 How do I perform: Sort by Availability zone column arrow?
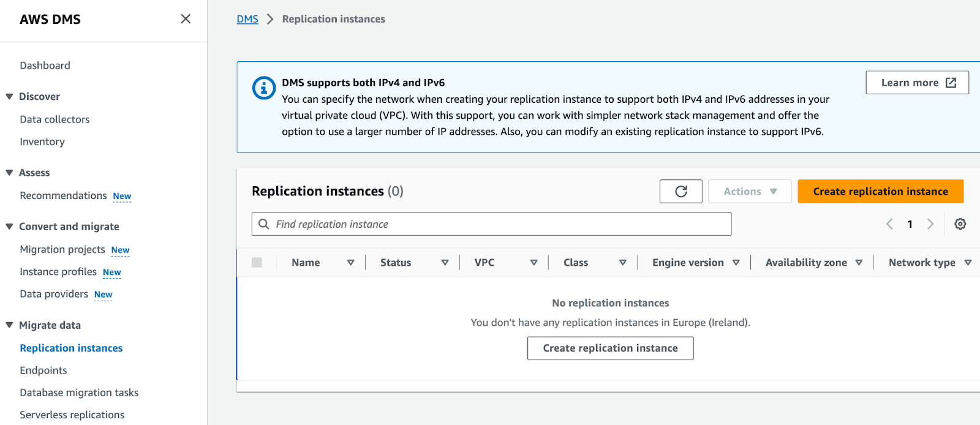click(x=859, y=263)
